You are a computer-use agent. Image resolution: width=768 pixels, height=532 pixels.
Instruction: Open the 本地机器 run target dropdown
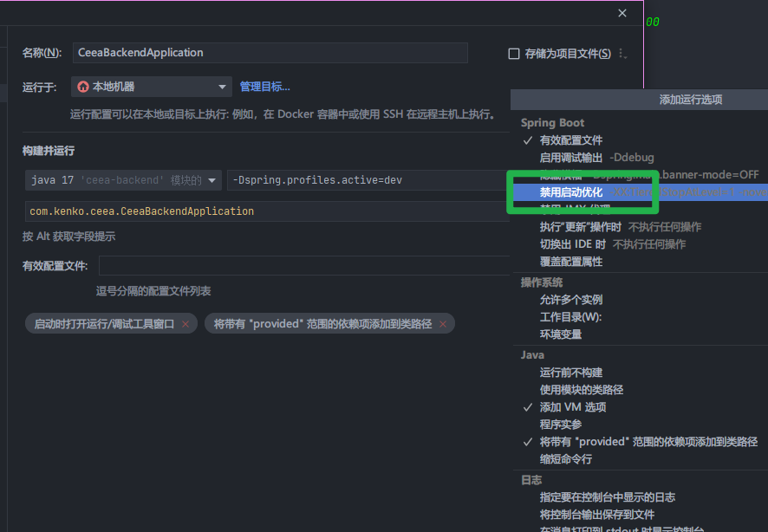[x=152, y=87]
